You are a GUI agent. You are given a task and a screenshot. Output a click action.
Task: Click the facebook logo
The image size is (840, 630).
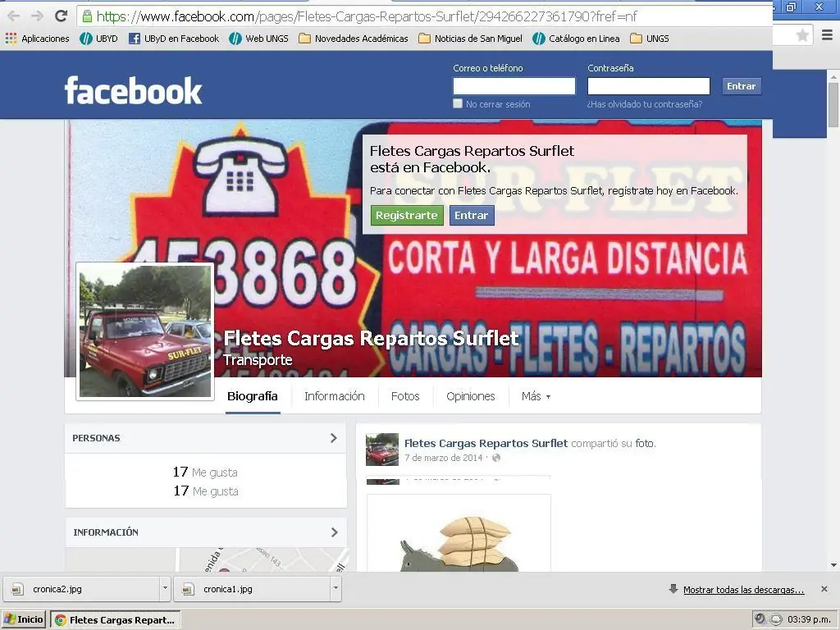pyautogui.click(x=134, y=90)
